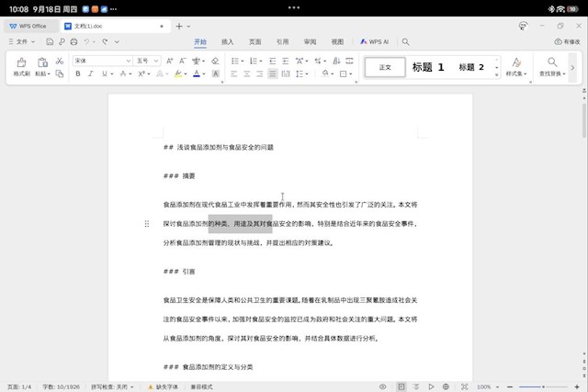Toggle Italic formatting

(x=91, y=73)
